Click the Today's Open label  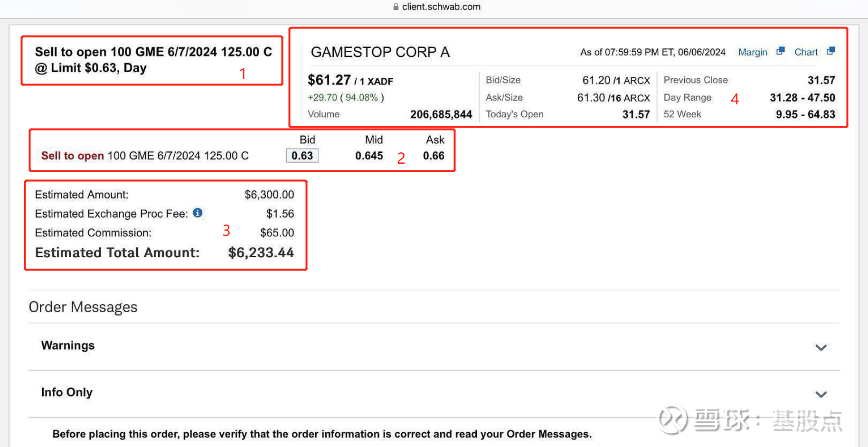[514, 114]
